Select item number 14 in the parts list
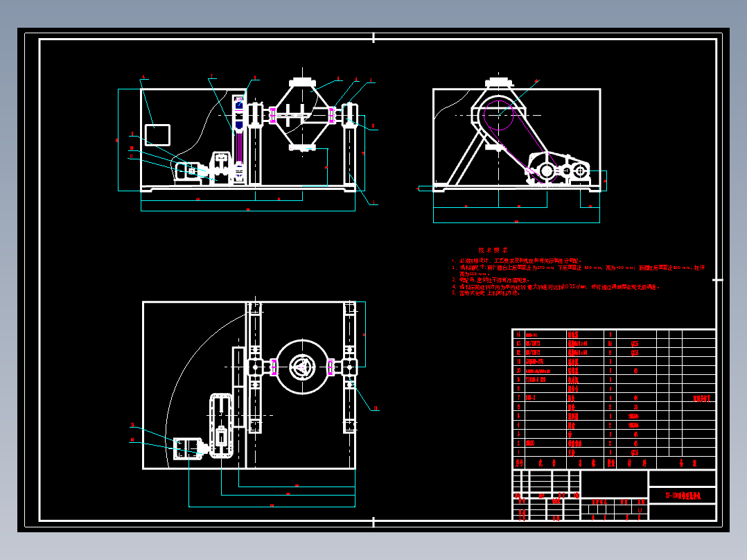This screenshot has height=560, width=747. pos(519,334)
